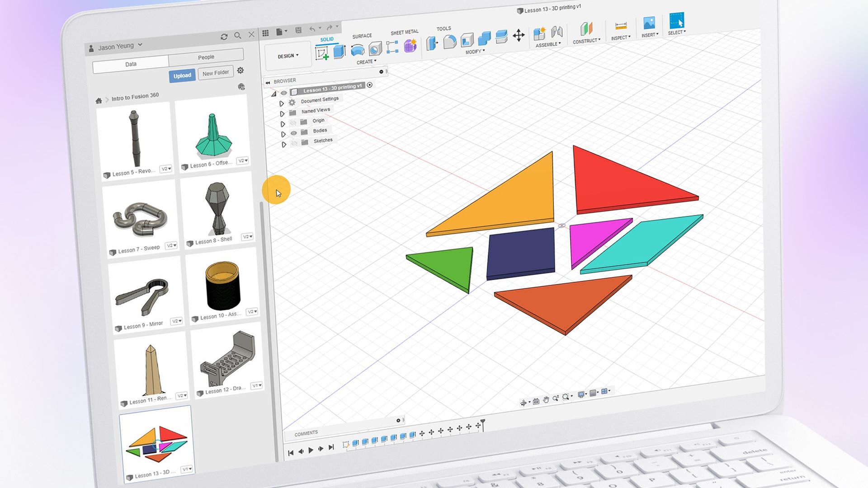The image size is (868, 488).
Task: Toggle visibility of the Bodies folder
Action: click(294, 133)
